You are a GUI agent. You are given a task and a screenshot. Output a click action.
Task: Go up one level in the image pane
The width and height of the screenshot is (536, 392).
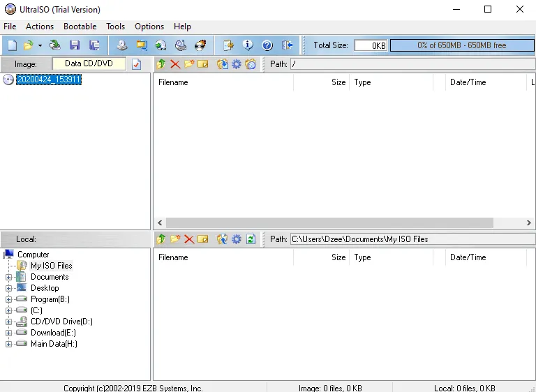[x=161, y=64]
